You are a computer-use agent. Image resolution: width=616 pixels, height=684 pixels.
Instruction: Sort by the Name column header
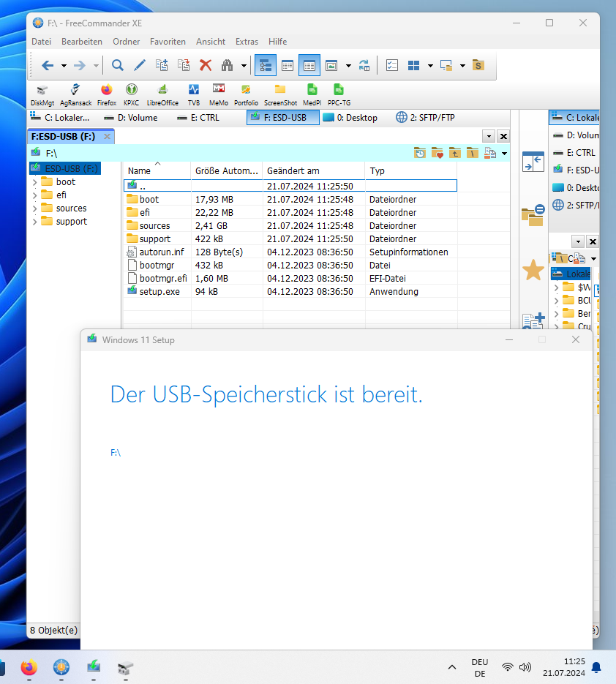pyautogui.click(x=157, y=171)
